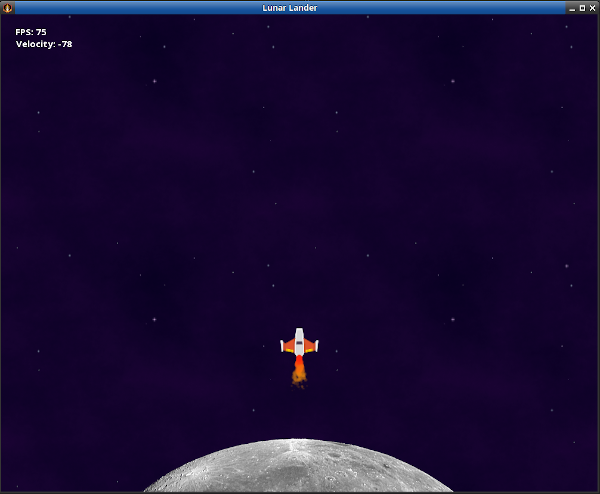Click the Lunar Lander window title

290,8
